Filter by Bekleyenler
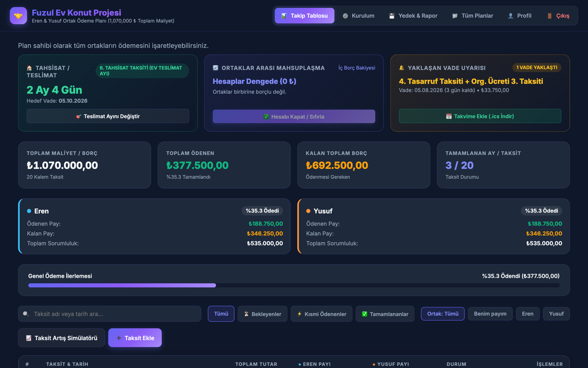This screenshot has height=368, width=588. coord(262,314)
